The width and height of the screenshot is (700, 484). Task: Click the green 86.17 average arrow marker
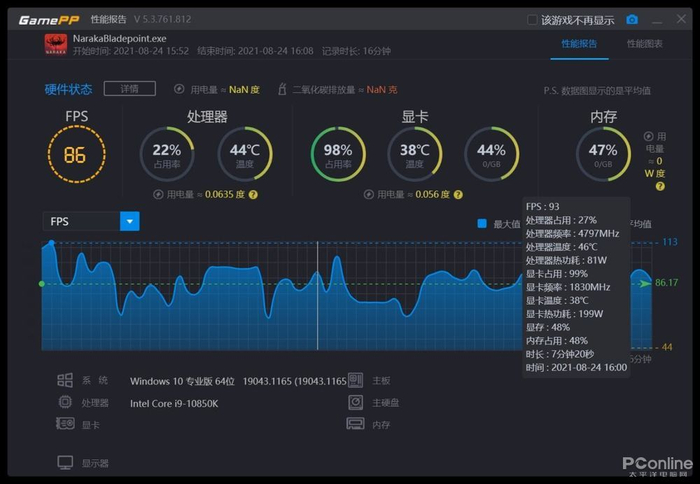tap(645, 284)
